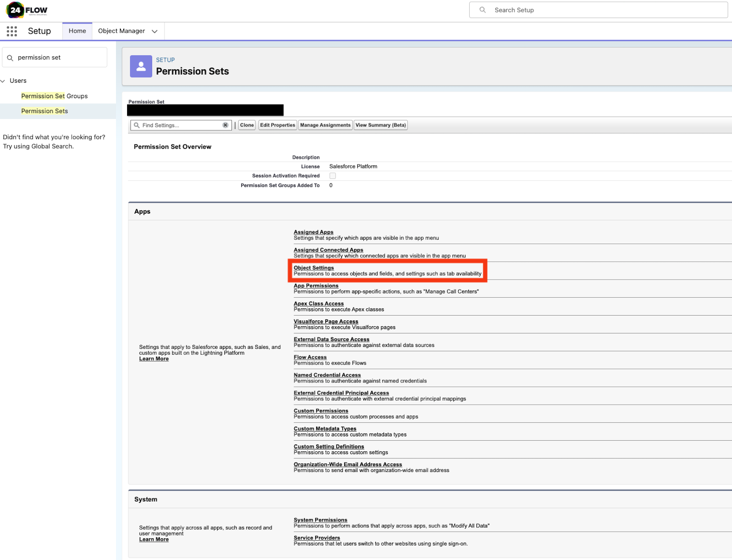Screen dimensions: 732x560
Task: Click the Permission Sets user icon
Action: 141,66
